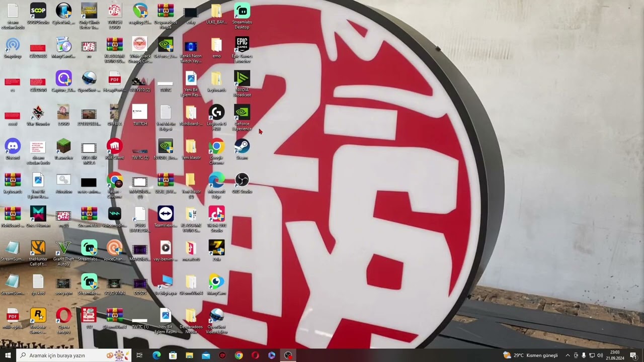
Task: Open the OpenShot Video Editor shortcut
Action: coord(216,321)
